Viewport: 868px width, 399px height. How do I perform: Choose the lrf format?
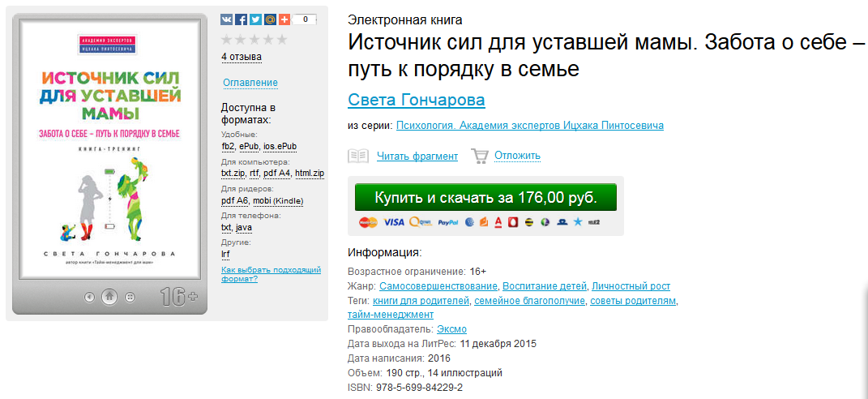pyautogui.click(x=224, y=255)
